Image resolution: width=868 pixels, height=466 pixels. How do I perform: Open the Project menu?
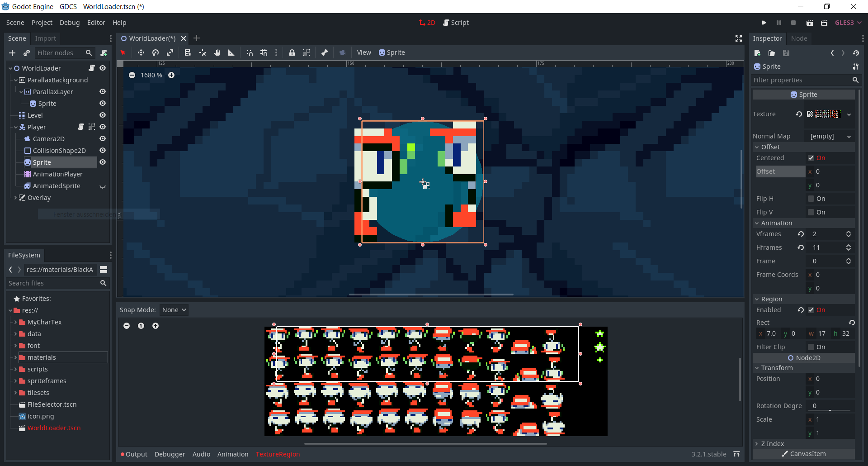[42, 22]
